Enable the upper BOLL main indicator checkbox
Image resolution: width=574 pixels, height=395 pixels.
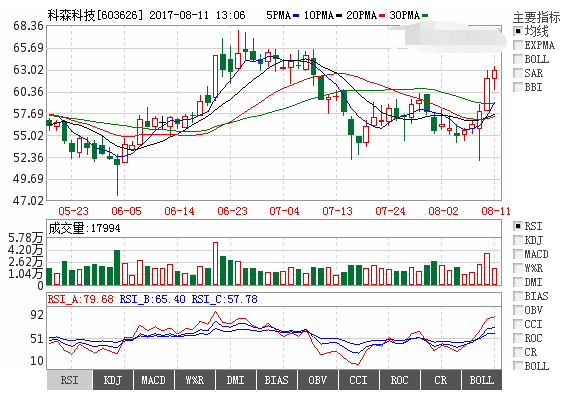[518, 59]
